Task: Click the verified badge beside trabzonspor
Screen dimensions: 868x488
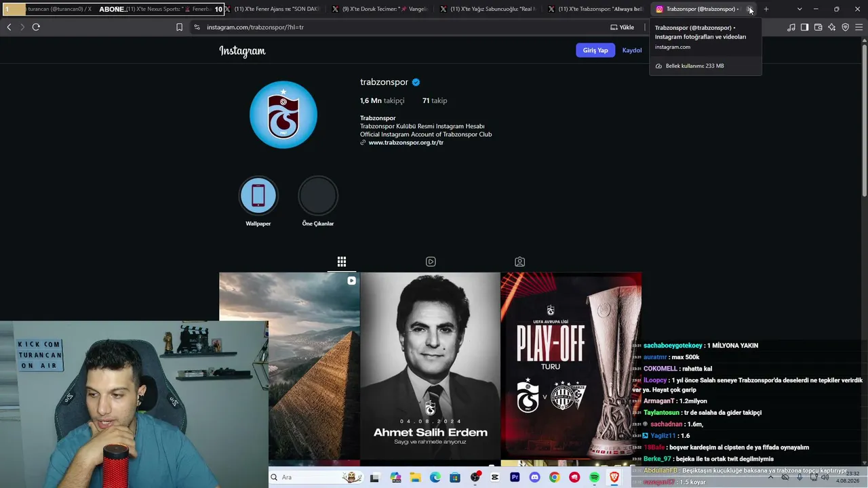Action: point(416,83)
